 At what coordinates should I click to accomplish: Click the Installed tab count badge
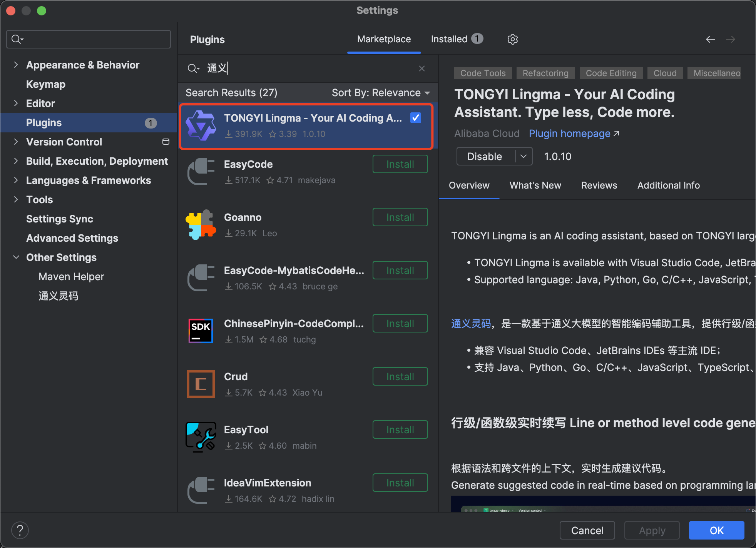tap(477, 38)
